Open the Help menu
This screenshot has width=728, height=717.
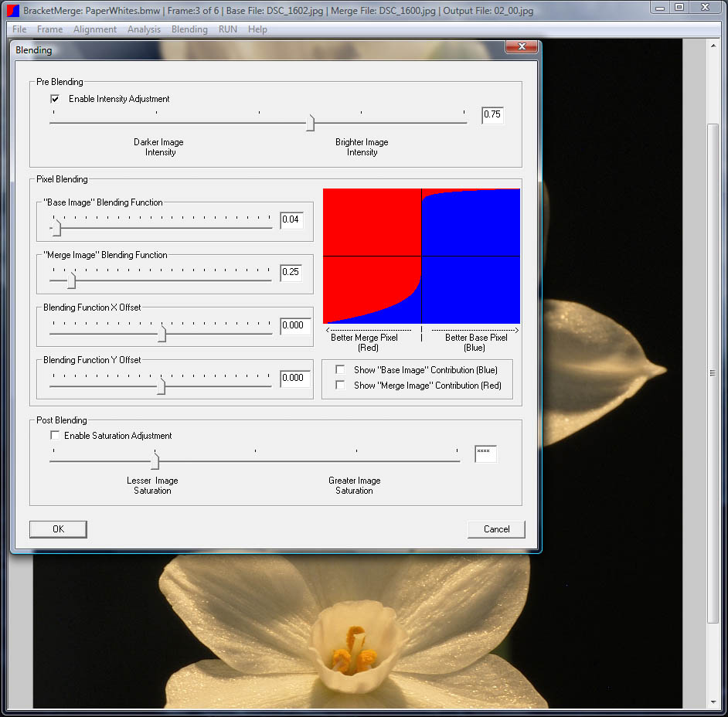click(x=257, y=29)
